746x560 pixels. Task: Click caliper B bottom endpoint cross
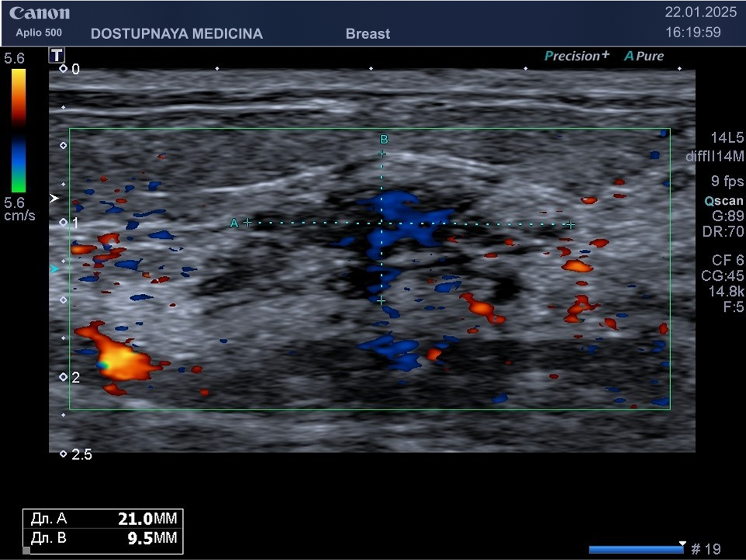pyautogui.click(x=382, y=299)
